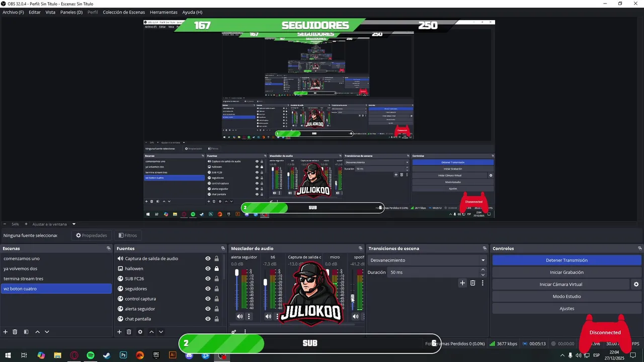Open Photoshop from the taskbar
644x362 pixels.
pyautogui.click(x=123, y=355)
